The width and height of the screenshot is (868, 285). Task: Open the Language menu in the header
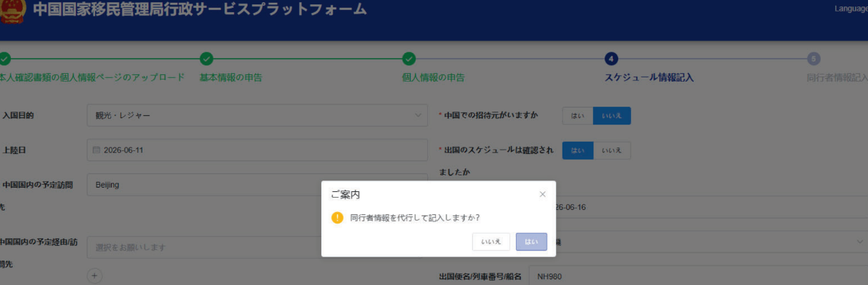tap(851, 9)
